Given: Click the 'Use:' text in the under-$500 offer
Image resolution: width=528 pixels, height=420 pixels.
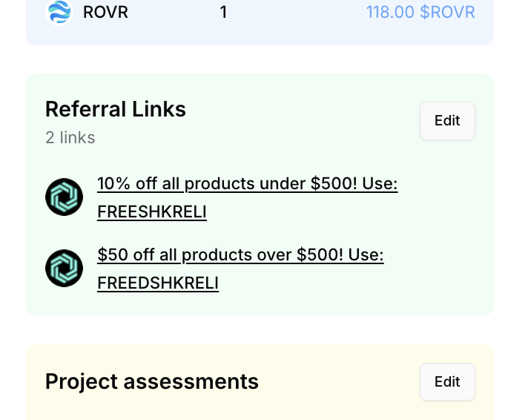Looking at the screenshot, I should pyautogui.click(x=380, y=184).
